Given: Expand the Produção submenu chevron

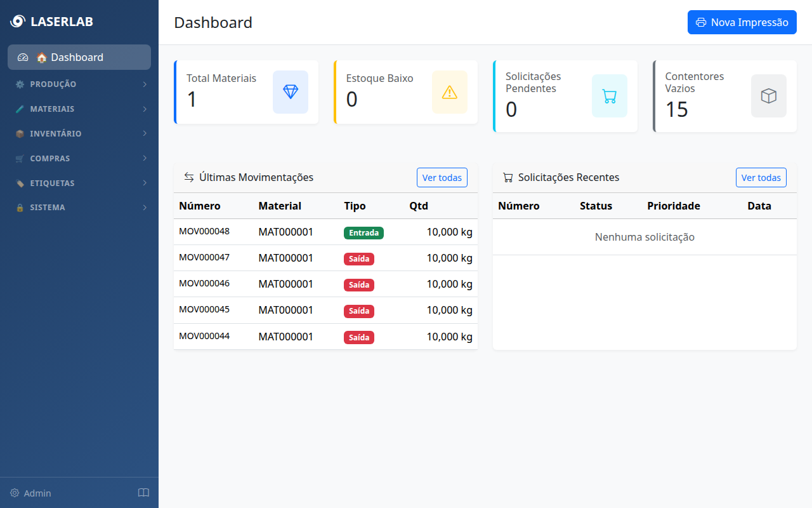Looking at the screenshot, I should pyautogui.click(x=145, y=84).
